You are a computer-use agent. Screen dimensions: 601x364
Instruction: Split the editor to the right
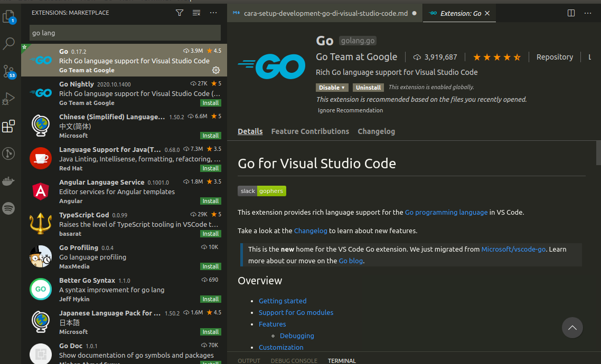(571, 13)
